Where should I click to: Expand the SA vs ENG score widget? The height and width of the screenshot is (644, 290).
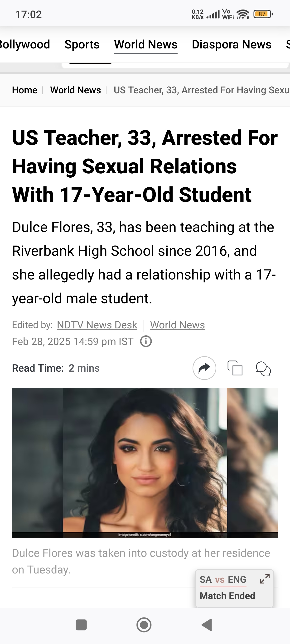point(265,579)
